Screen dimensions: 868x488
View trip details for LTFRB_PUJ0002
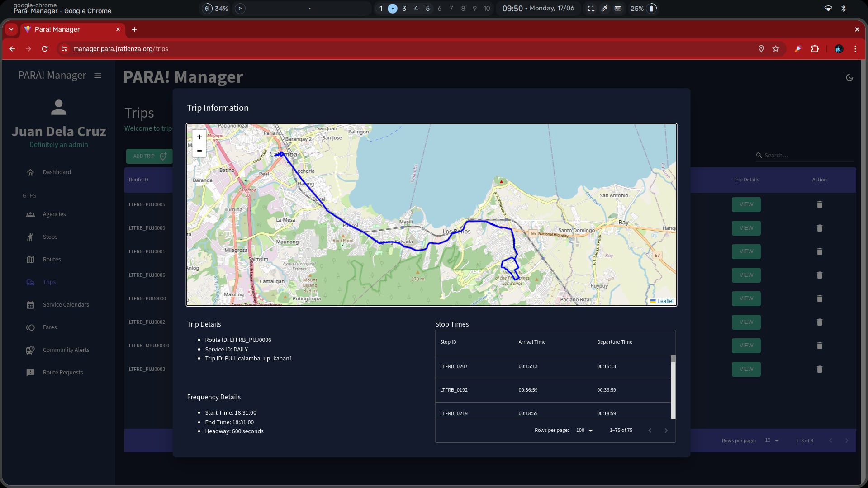(x=746, y=322)
